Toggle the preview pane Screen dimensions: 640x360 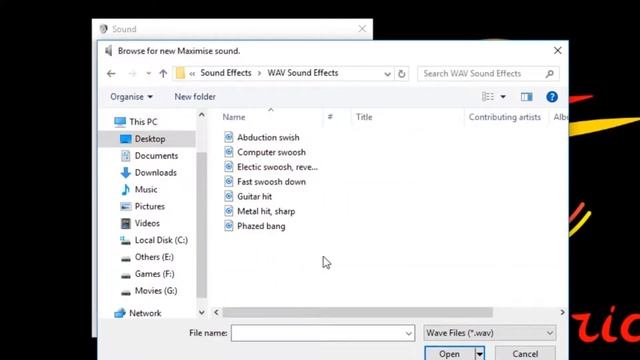tap(527, 97)
